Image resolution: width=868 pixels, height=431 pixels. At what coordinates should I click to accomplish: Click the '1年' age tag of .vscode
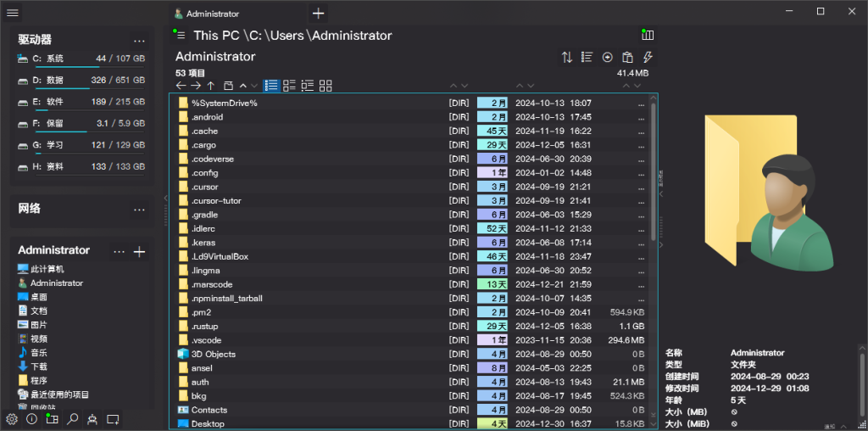coord(492,340)
